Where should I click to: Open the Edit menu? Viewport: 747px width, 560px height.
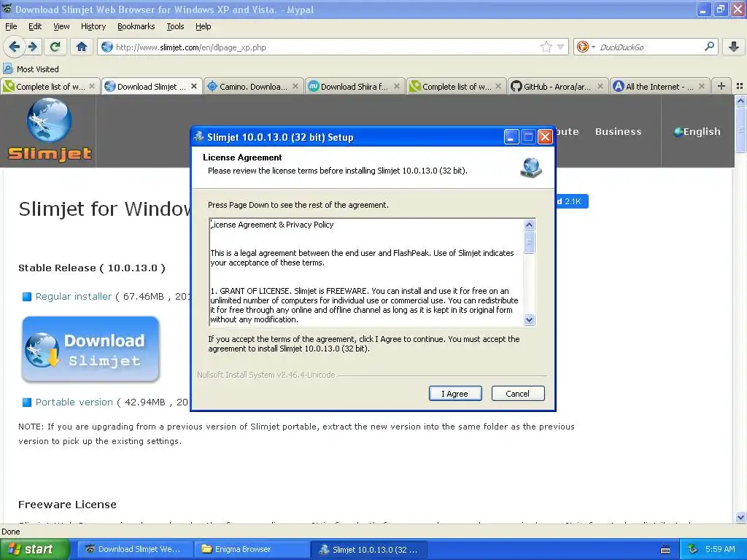(x=35, y=26)
